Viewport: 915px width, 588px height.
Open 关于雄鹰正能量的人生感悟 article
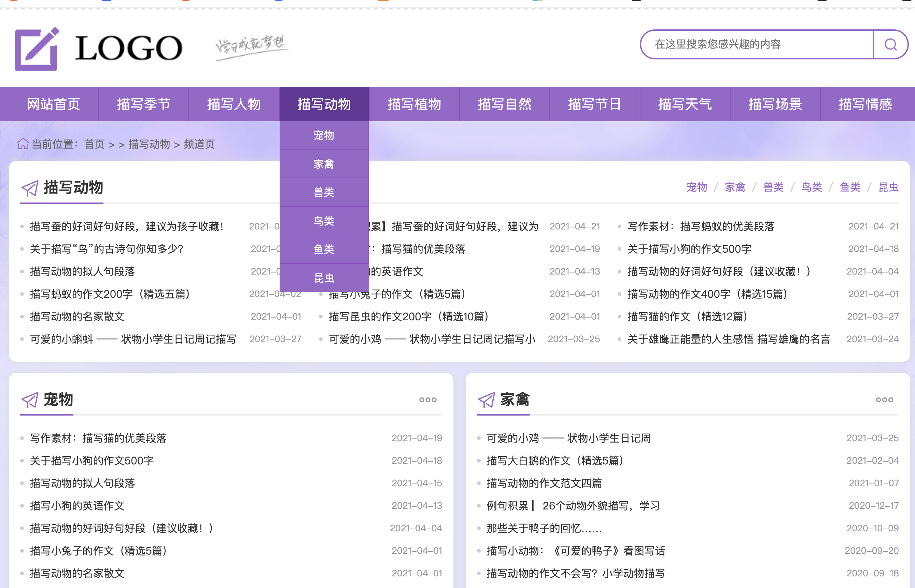(729, 339)
